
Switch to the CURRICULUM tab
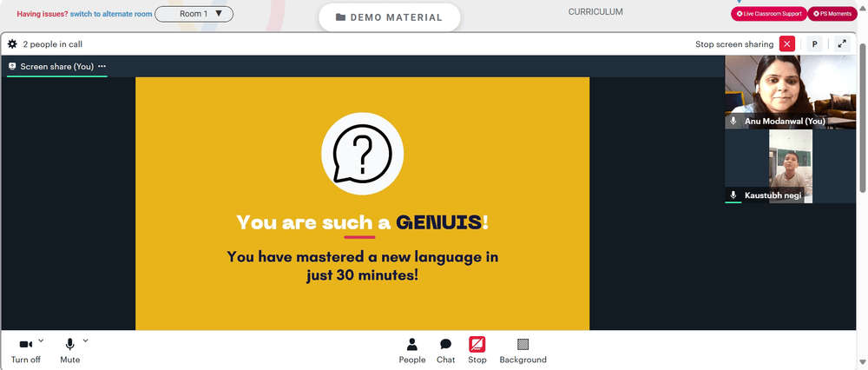tap(595, 11)
